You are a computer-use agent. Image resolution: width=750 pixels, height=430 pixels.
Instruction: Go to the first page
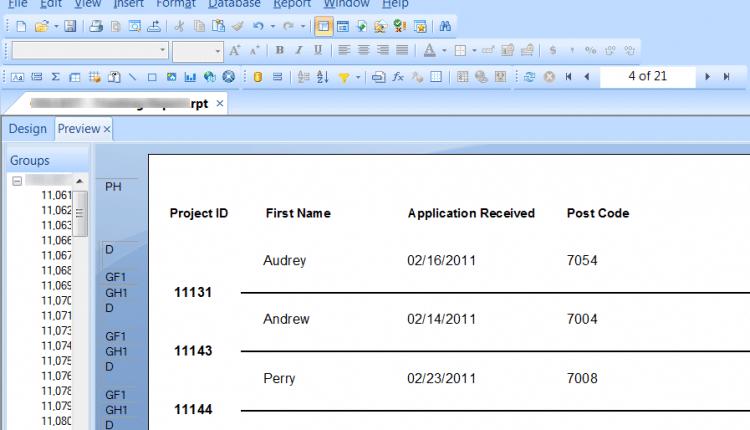[568, 77]
